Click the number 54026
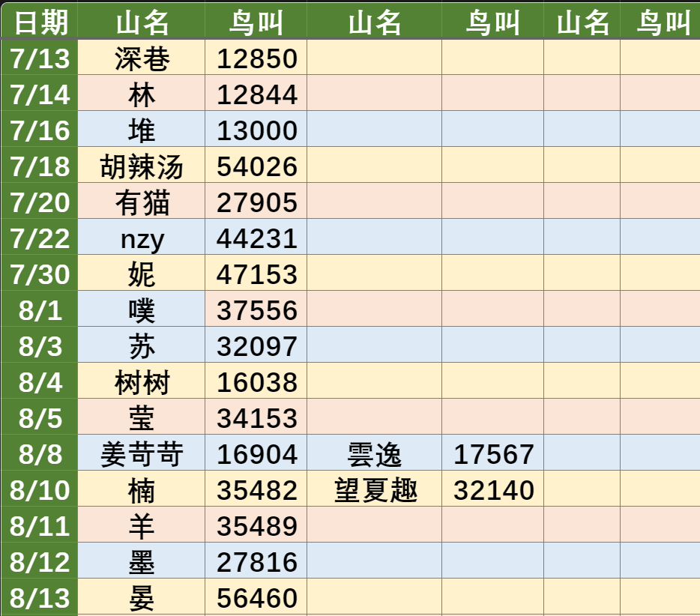The width and height of the screenshot is (700, 616). coord(257,166)
